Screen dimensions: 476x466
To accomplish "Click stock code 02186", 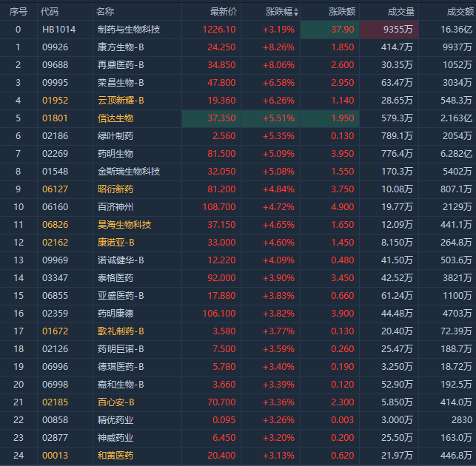I will 56,136.
